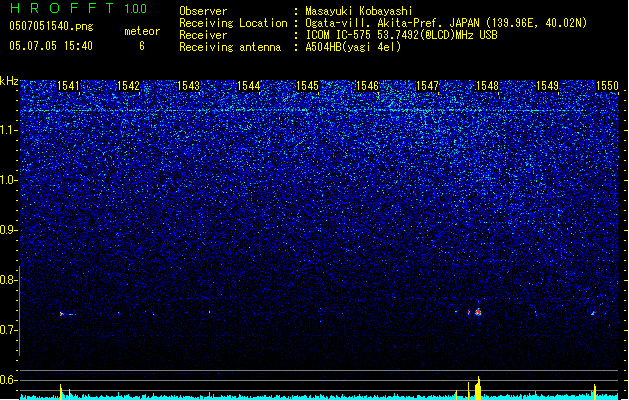Image resolution: width=629 pixels, height=400 pixels.
Task: Click the strong red meteor echo near 1548
Action: 478,312
